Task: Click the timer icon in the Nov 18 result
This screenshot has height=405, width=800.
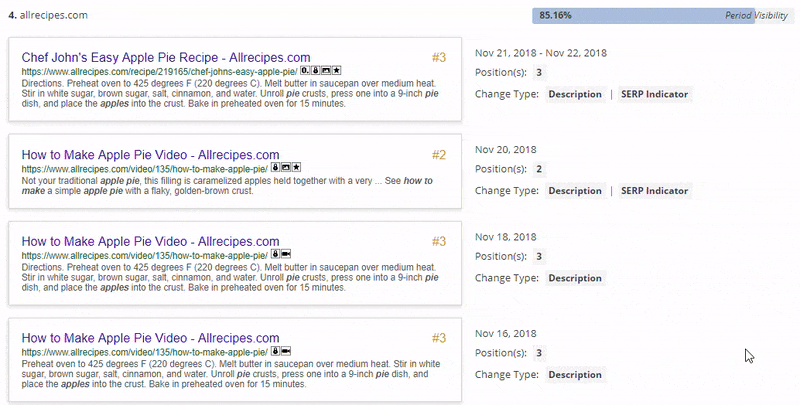Action: pyautogui.click(x=275, y=255)
